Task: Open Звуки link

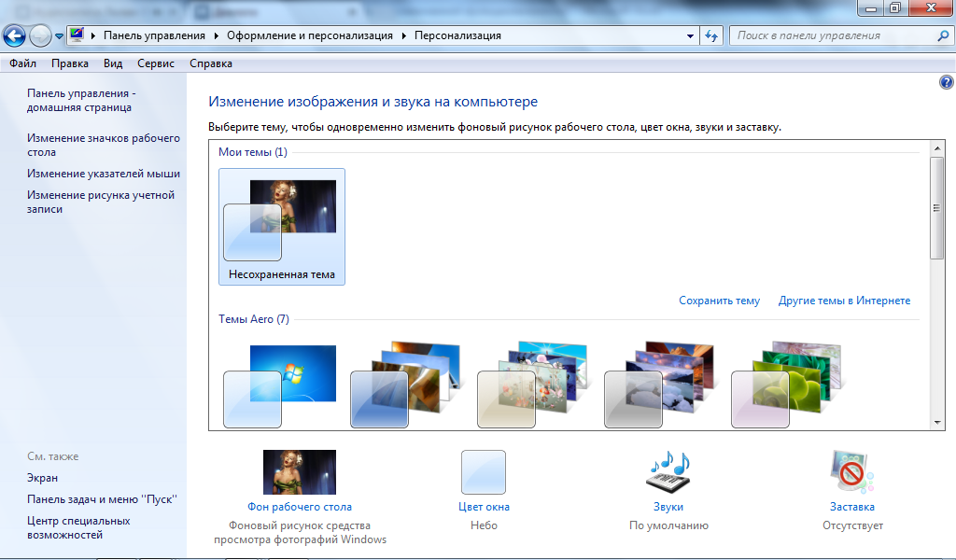Action: point(668,507)
